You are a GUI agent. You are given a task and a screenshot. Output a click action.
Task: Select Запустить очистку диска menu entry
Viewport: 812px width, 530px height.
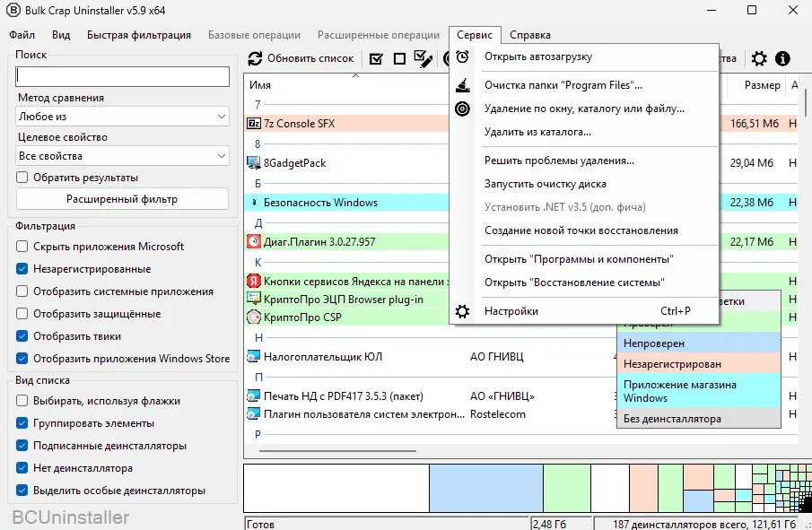coord(545,184)
